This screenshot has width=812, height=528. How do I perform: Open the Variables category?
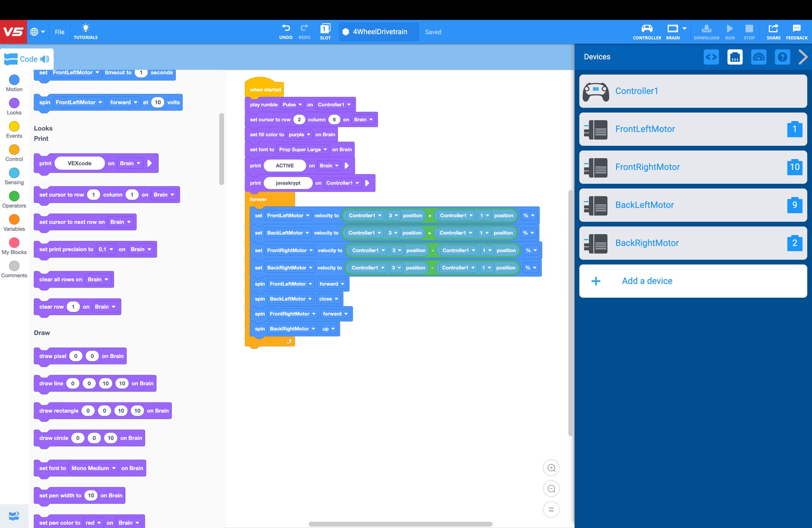pyautogui.click(x=14, y=223)
